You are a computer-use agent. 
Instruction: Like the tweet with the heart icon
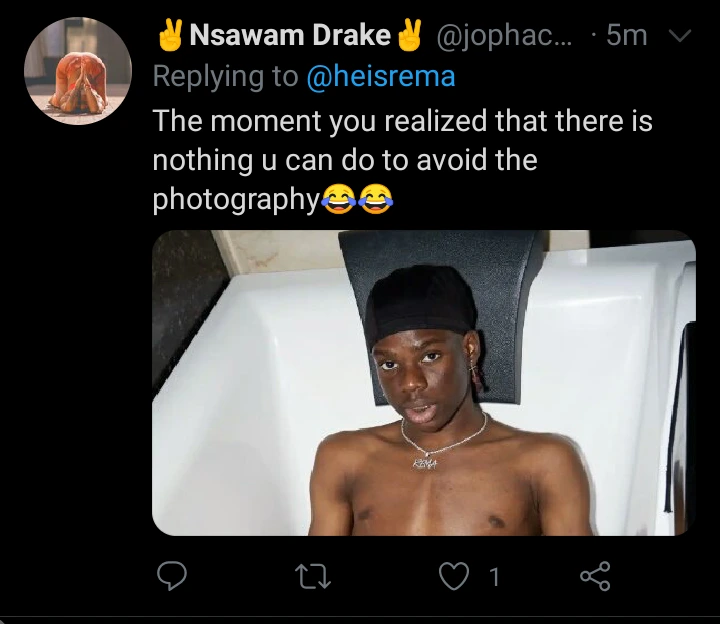click(x=454, y=576)
